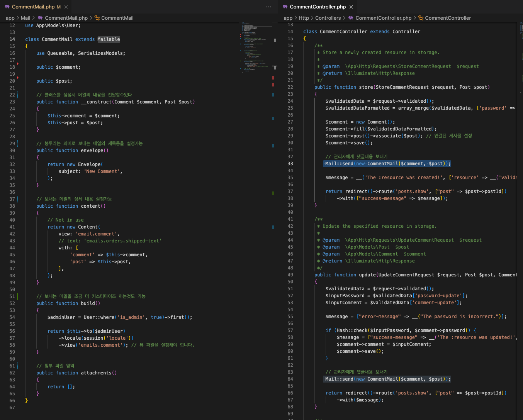Click 'use App\Models\User;' import line
Viewport: 523px width, 420px height.
coord(53,25)
